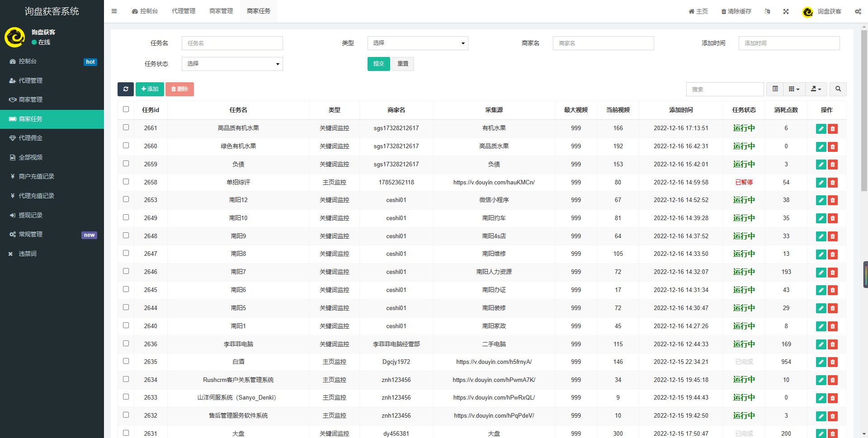
Task: Click the 重置 button
Action: pyautogui.click(x=403, y=64)
